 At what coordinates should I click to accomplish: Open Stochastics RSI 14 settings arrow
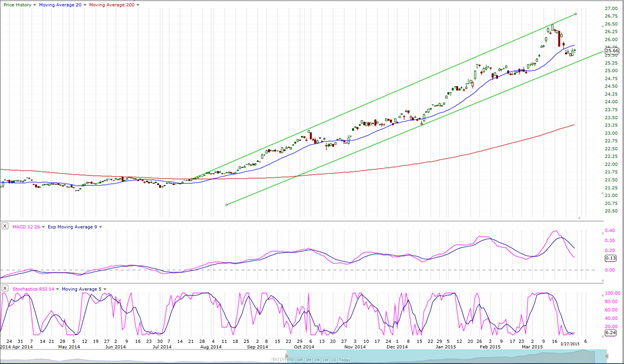[x=57, y=289]
